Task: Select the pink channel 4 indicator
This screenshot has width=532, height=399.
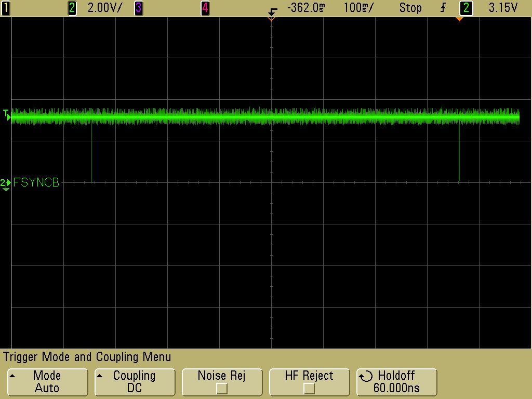Action: (x=205, y=8)
